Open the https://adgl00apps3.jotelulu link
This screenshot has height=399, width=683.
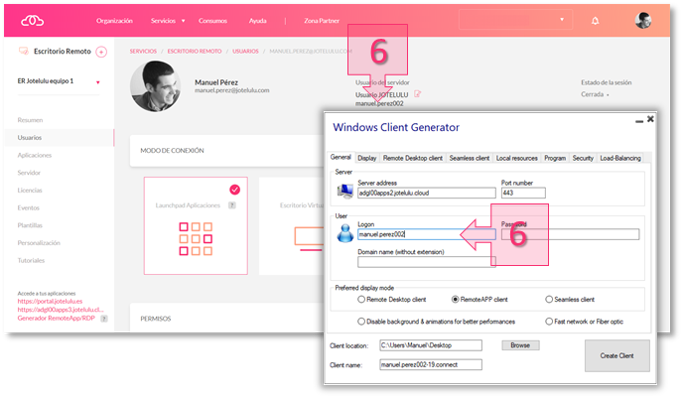click(61, 309)
